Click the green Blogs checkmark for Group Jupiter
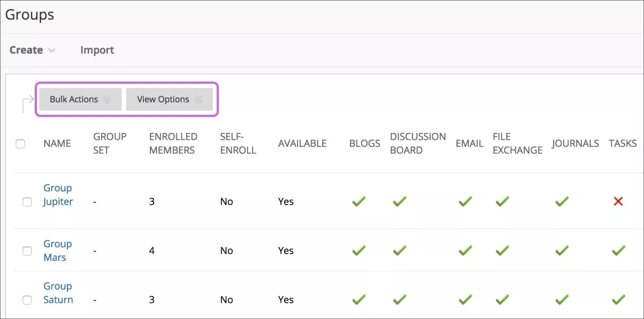The image size is (644, 319). click(359, 201)
